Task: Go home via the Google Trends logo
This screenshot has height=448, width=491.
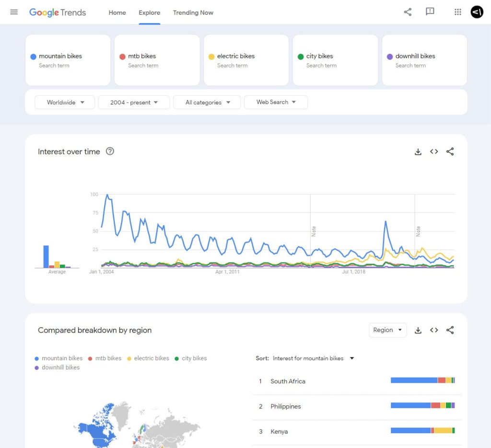Action: (x=58, y=12)
